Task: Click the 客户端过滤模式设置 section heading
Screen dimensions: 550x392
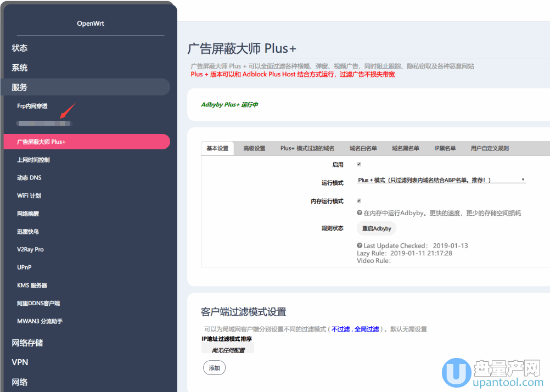Action: (243, 312)
